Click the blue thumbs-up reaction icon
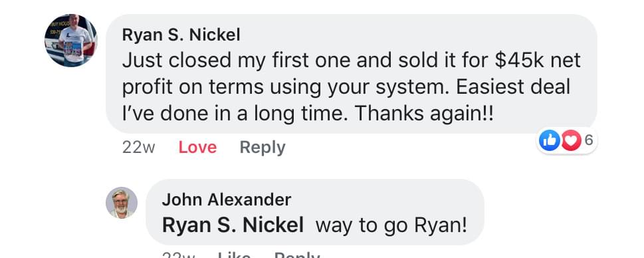Viewport: 644px width, 258px height. tap(550, 140)
